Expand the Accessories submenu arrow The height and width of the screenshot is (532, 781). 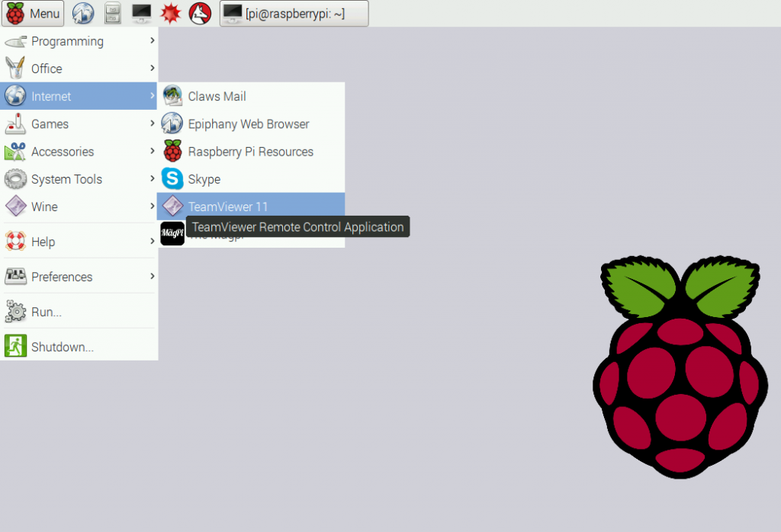click(153, 150)
